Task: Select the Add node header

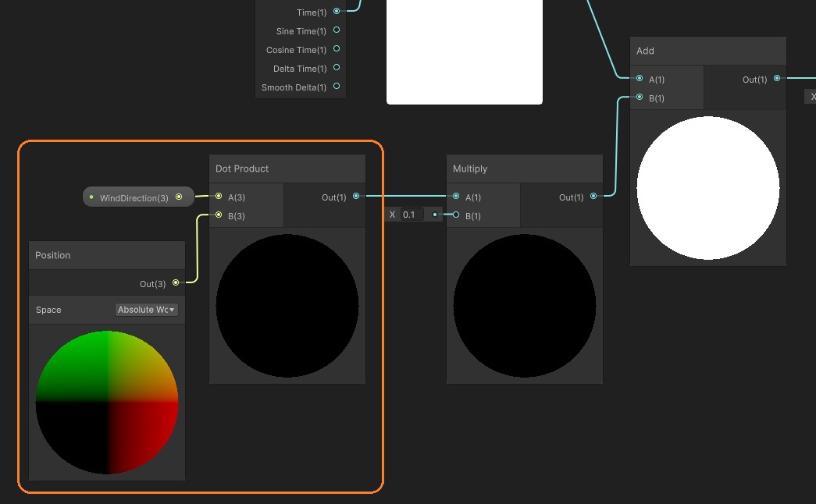Action: tap(707, 51)
